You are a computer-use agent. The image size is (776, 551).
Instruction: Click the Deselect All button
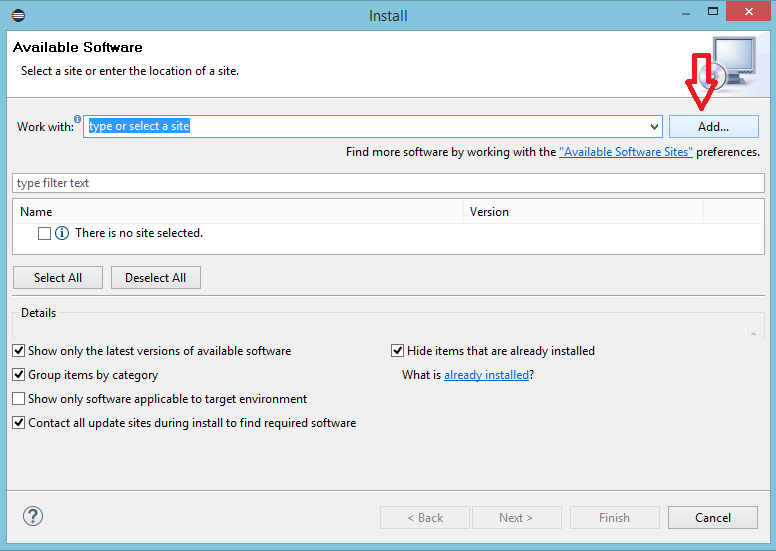155,278
